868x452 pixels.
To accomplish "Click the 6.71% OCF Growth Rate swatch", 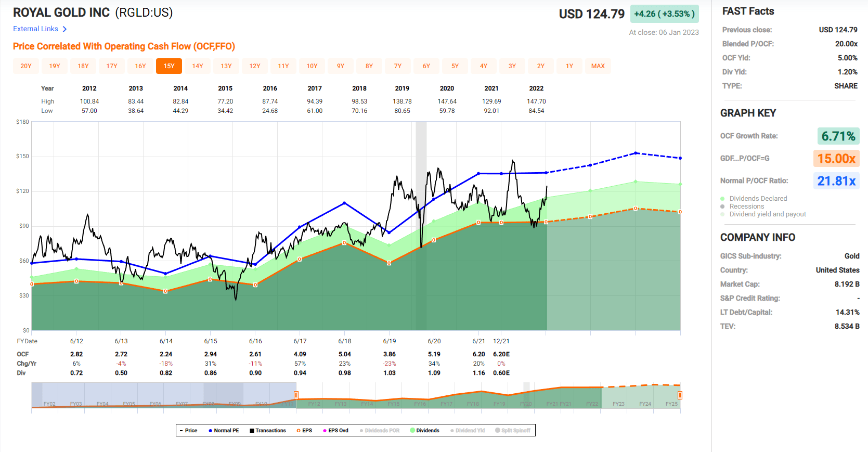I will click(x=838, y=136).
